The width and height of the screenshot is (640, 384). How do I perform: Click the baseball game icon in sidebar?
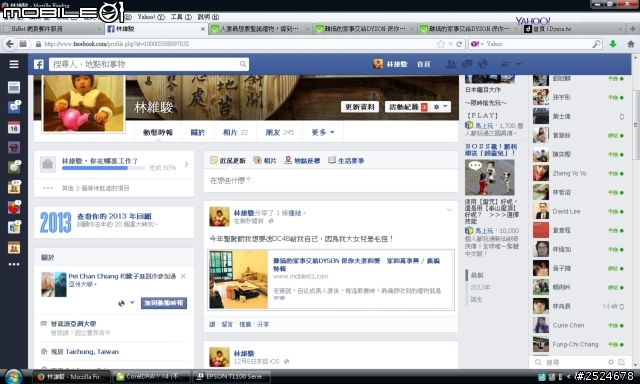14,166
